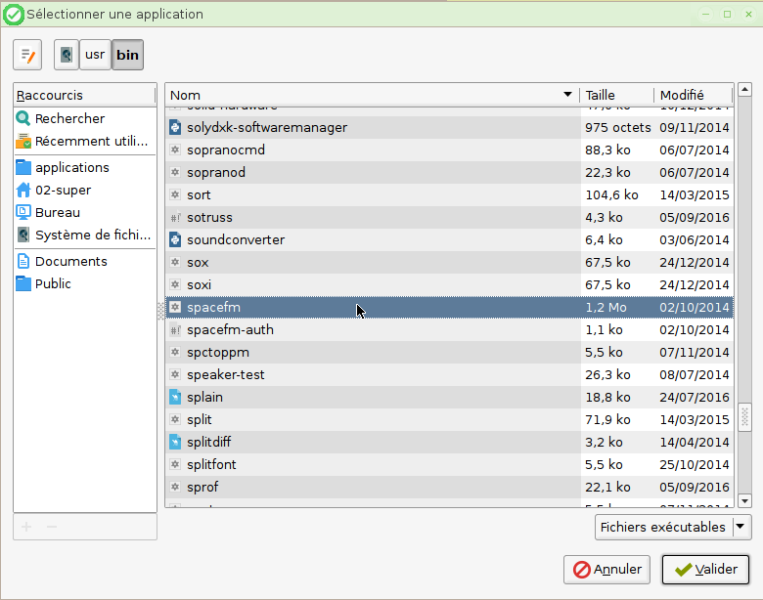Select the soundconverter file entry

coord(449,240)
